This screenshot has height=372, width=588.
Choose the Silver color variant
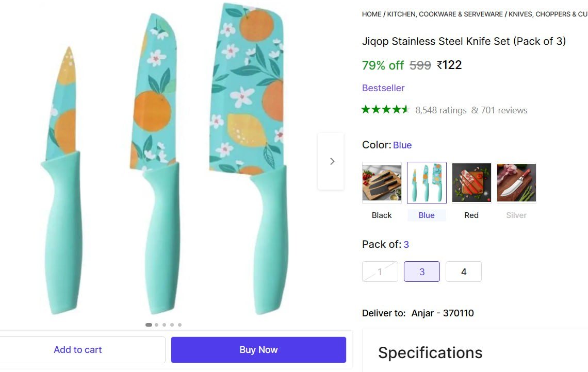point(516,183)
